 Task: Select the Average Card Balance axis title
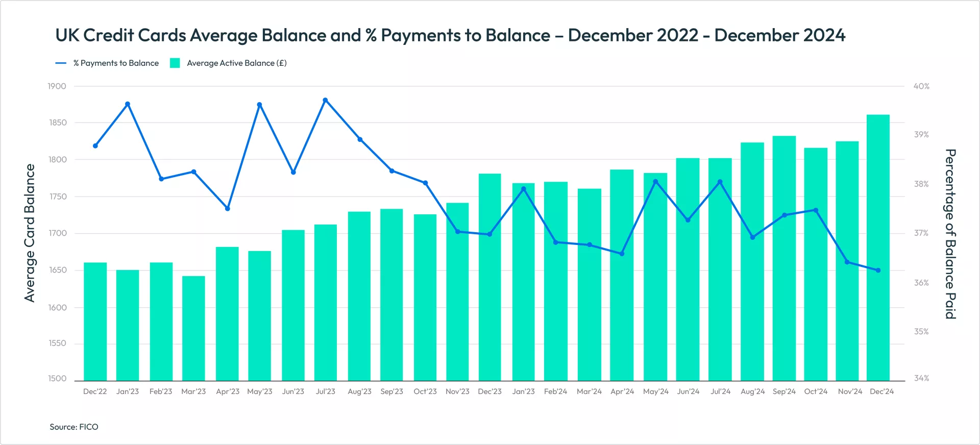tap(30, 233)
